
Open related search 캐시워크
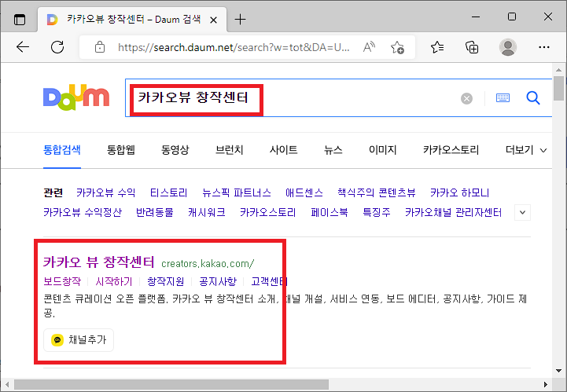207,212
